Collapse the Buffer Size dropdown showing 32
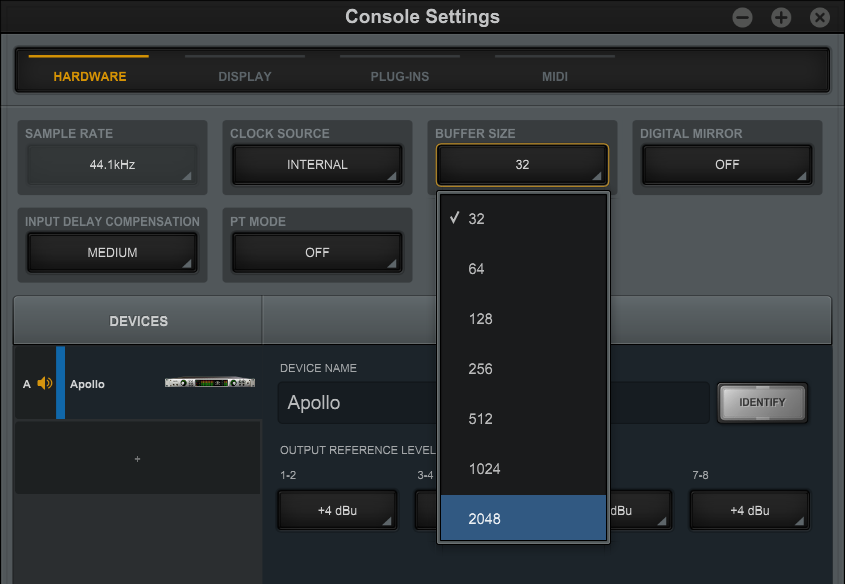Screen dimensions: 845x584 click(x=522, y=164)
